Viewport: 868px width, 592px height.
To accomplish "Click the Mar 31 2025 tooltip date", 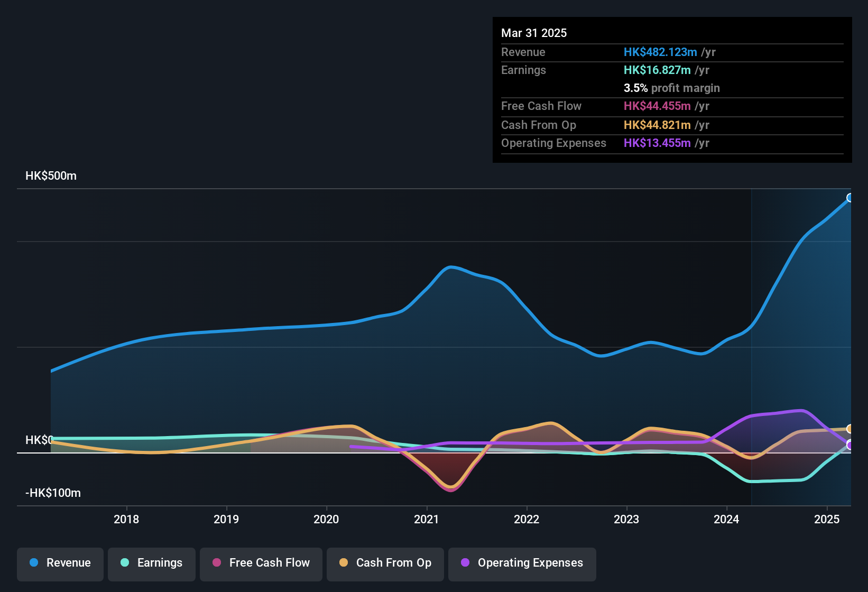I will click(x=534, y=33).
